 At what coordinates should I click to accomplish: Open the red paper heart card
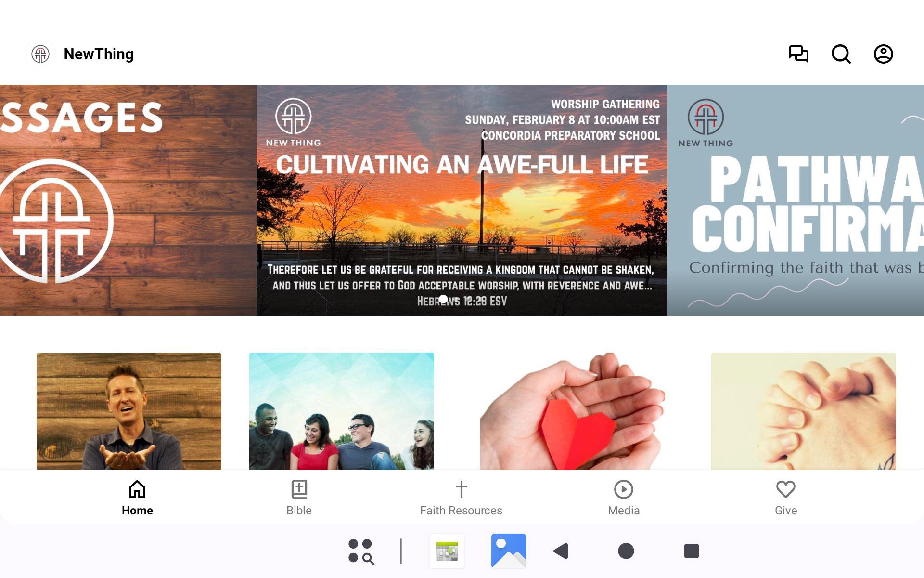click(573, 411)
